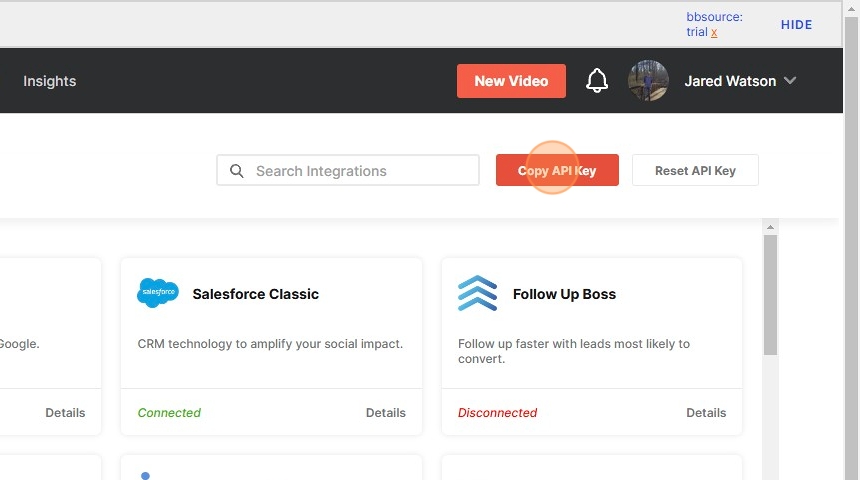This screenshot has width=860, height=480.
Task: Click the Copy API Key button
Action: (x=557, y=171)
